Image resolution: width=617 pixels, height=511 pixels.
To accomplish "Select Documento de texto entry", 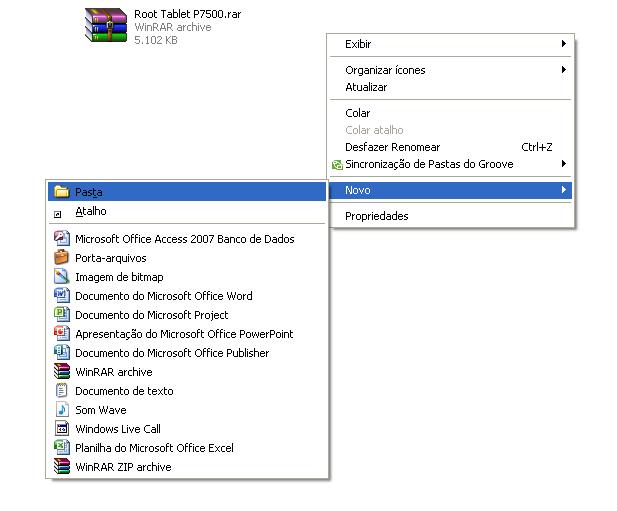I will pyautogui.click(x=187, y=391).
